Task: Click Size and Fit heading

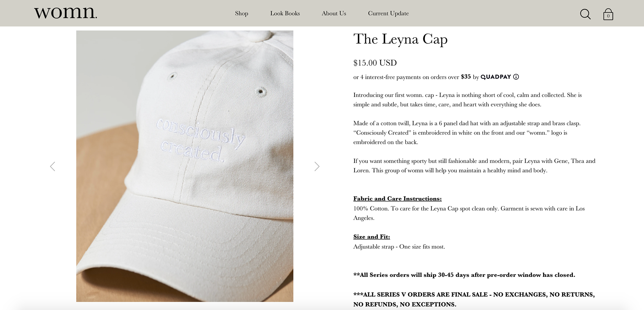Action: tap(372, 237)
